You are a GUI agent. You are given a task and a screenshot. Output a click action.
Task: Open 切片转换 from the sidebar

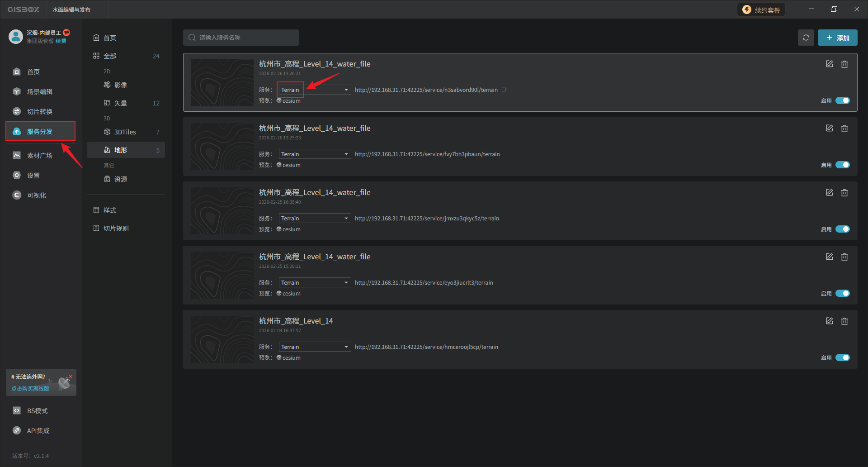[39, 112]
